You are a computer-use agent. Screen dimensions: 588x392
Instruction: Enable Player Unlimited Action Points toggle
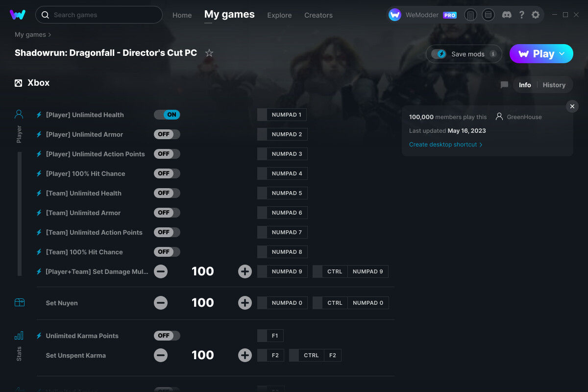click(167, 154)
